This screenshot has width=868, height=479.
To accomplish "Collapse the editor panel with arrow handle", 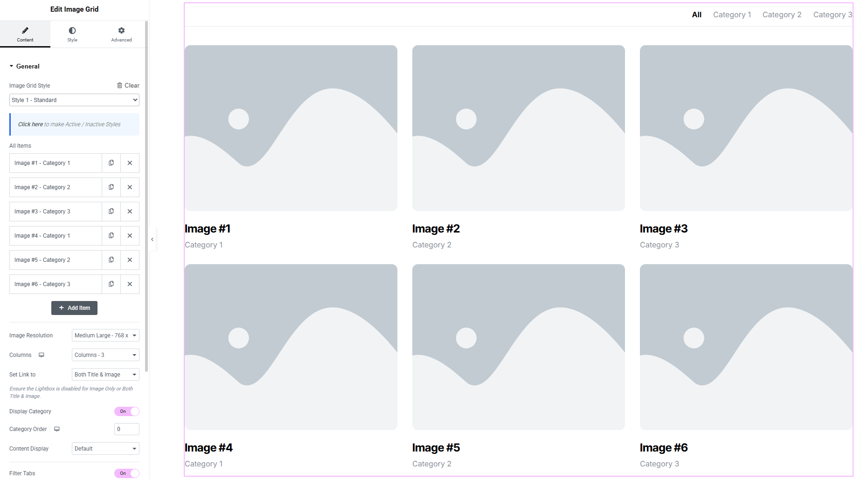I will [x=152, y=239].
